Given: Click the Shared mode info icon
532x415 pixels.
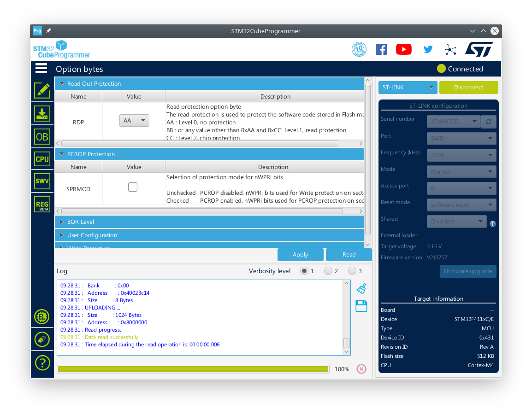Looking at the screenshot, I should (x=493, y=224).
